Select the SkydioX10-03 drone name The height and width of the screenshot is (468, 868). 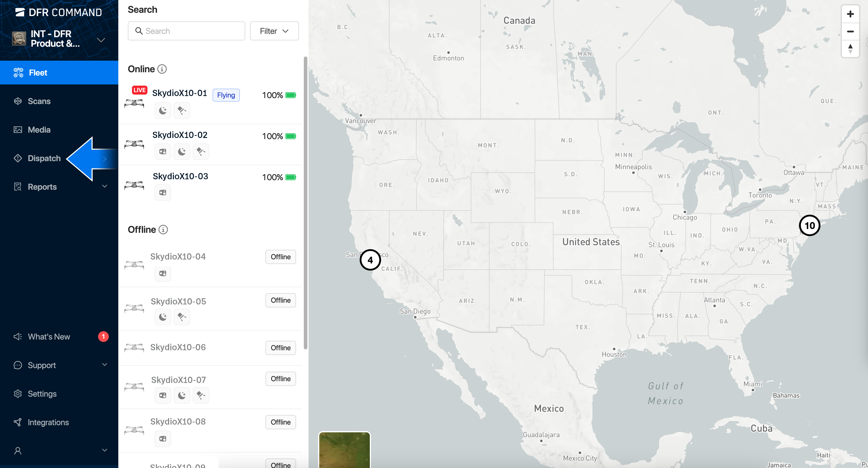[180, 176]
